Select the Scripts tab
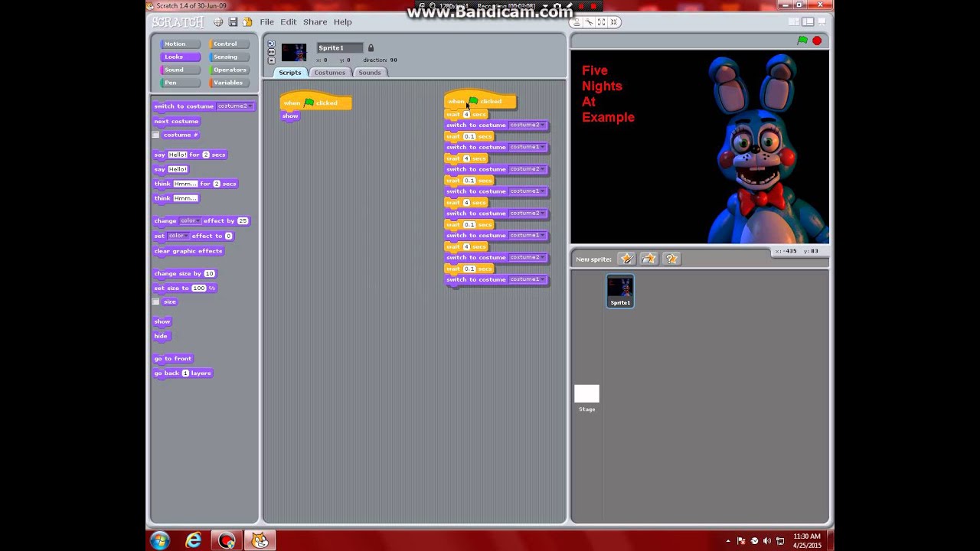 tap(290, 72)
